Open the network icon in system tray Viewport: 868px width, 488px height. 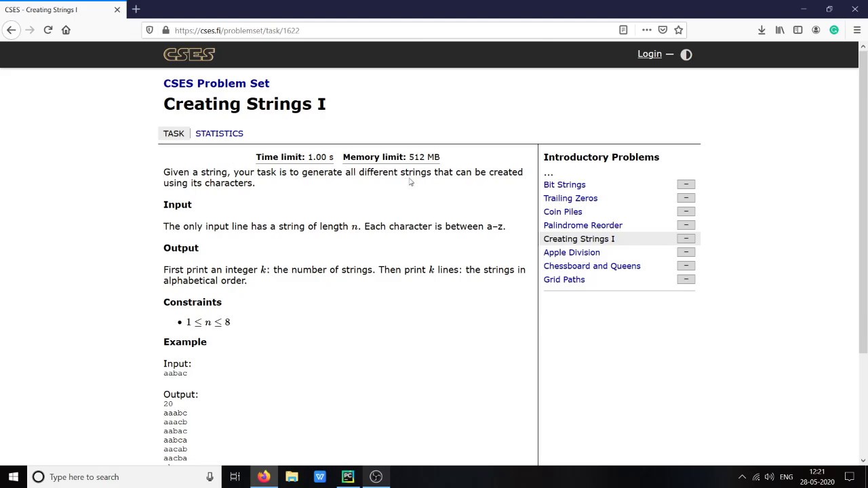tap(756, 476)
